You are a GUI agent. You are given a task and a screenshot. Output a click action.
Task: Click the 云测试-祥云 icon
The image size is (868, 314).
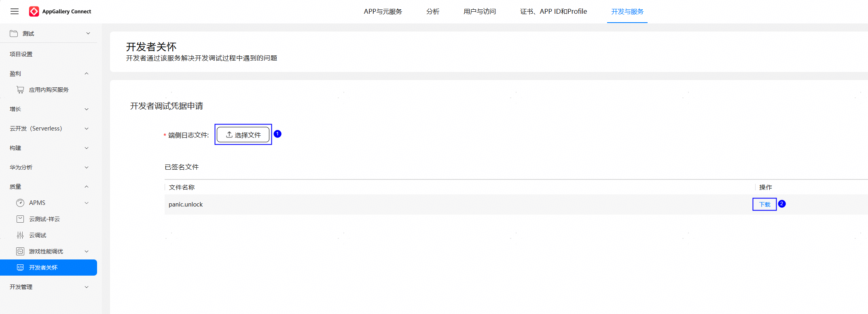pos(20,219)
